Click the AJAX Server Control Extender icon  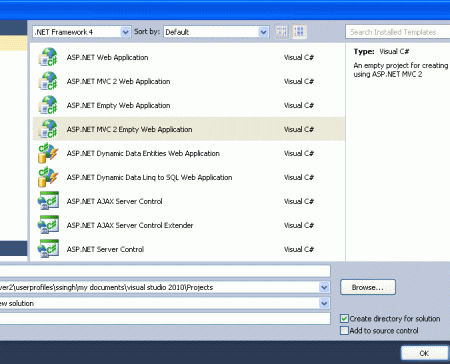[48, 225]
